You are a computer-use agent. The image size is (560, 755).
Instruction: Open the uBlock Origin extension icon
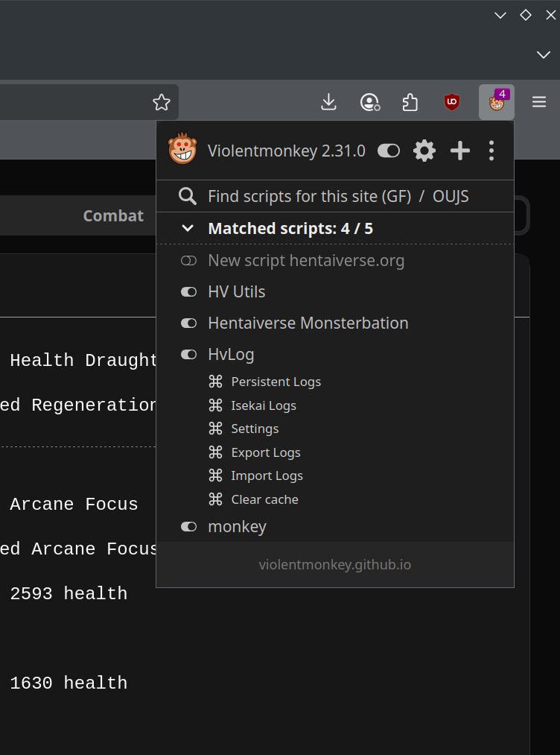point(451,102)
